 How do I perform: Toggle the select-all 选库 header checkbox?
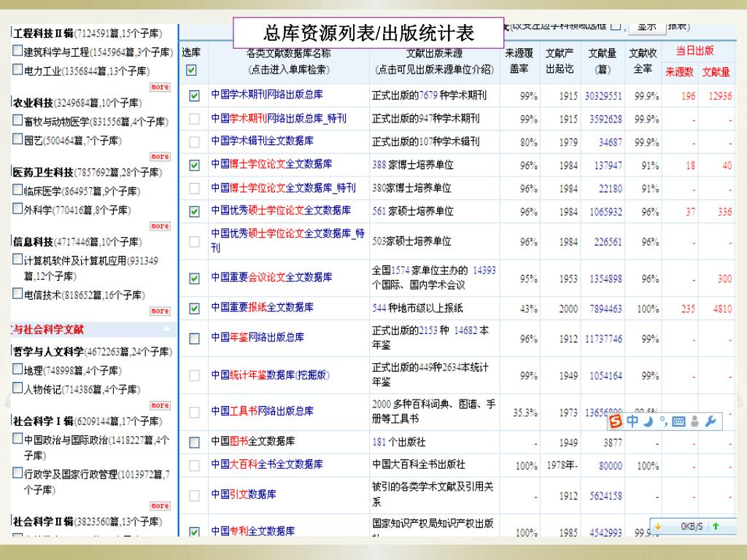pyautogui.click(x=192, y=71)
